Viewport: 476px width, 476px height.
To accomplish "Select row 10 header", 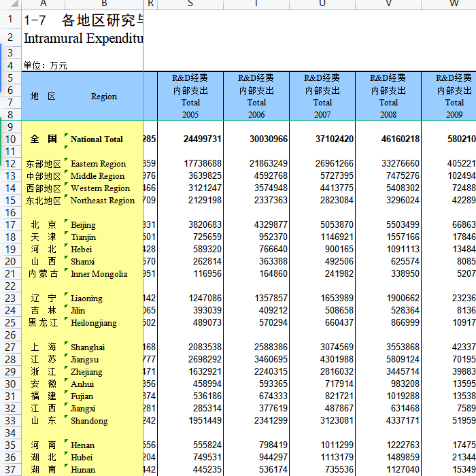I will coord(10,139).
